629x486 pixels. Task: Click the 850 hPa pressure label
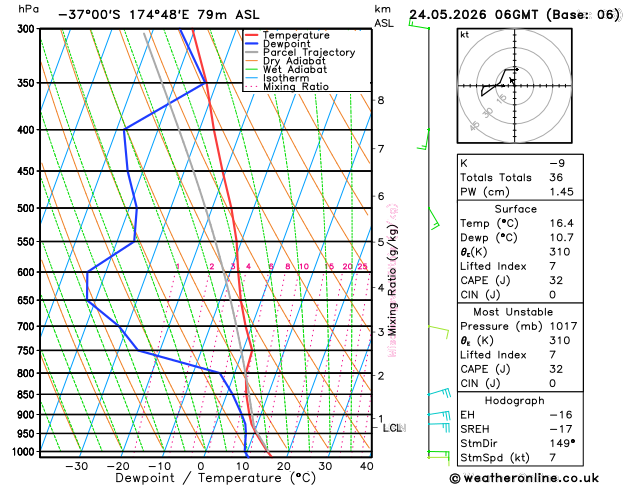click(x=28, y=395)
